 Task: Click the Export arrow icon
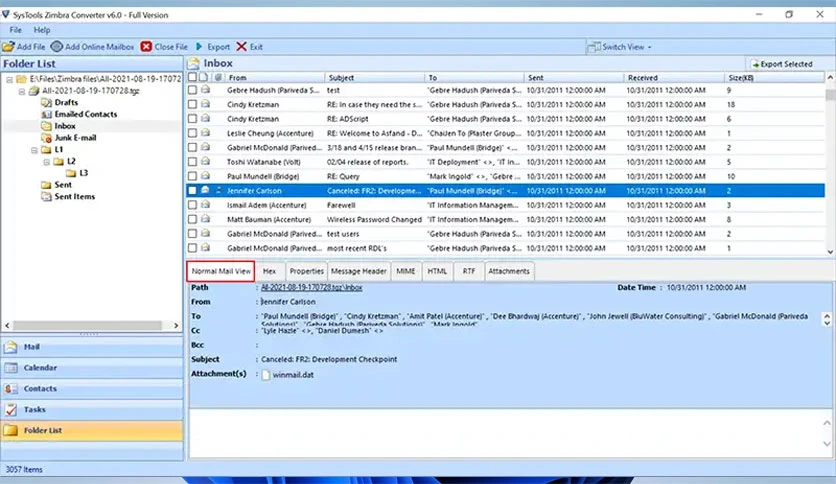tap(199, 47)
